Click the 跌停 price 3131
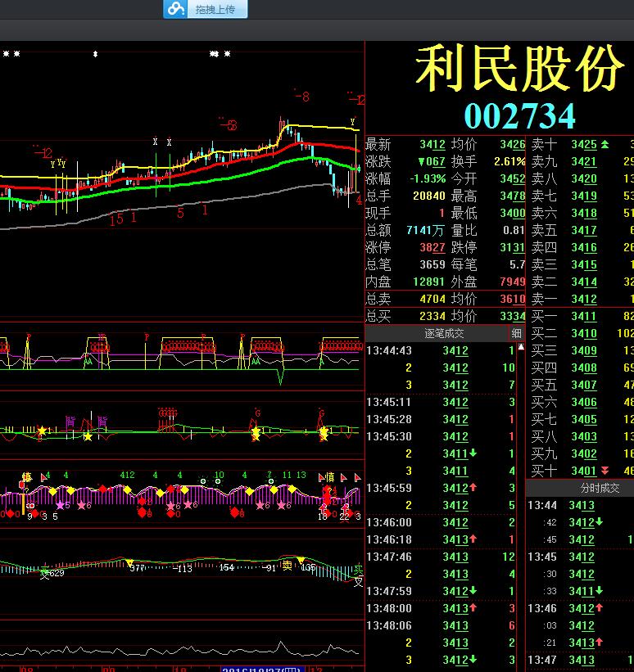 513,247
